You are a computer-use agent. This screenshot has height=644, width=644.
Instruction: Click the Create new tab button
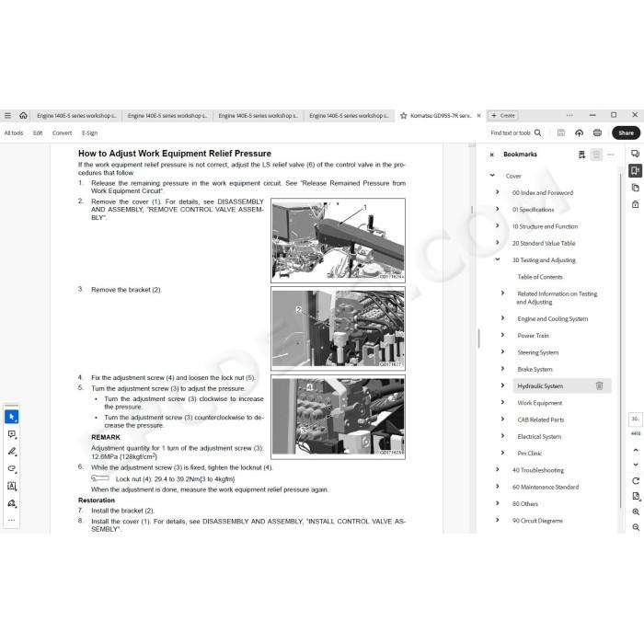pyautogui.click(x=502, y=115)
